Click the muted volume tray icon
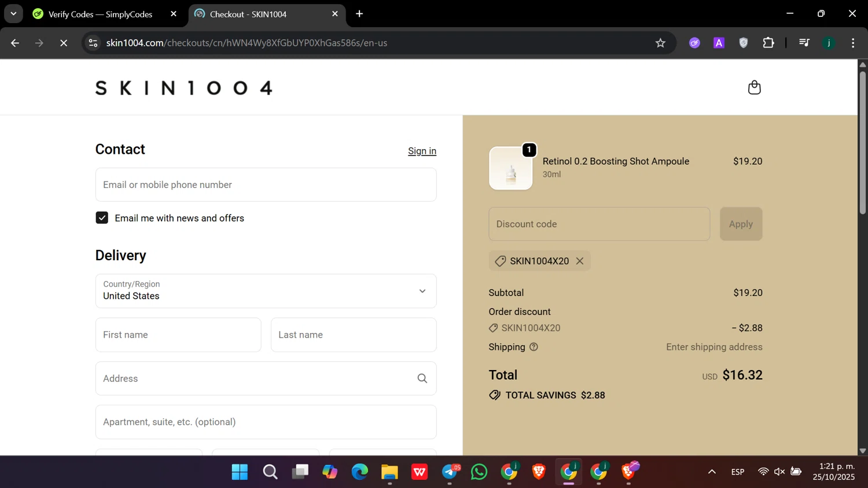The width and height of the screenshot is (868, 488). tap(779, 472)
